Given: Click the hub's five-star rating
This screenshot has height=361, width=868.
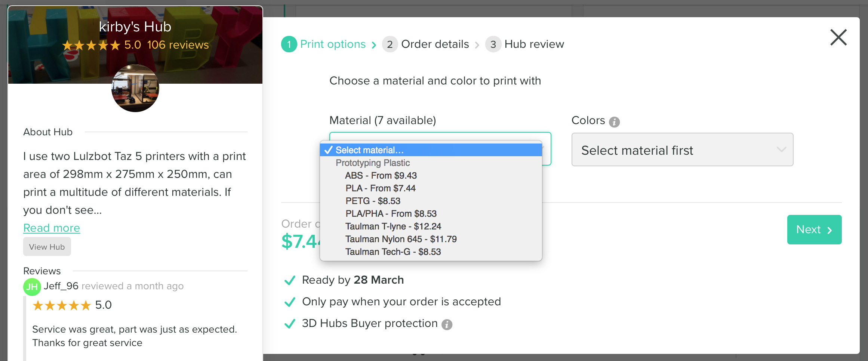Looking at the screenshot, I should pyautogui.click(x=91, y=45).
